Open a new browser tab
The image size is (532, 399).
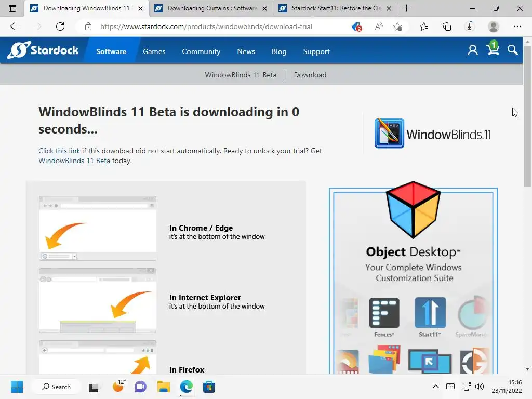coord(406,8)
